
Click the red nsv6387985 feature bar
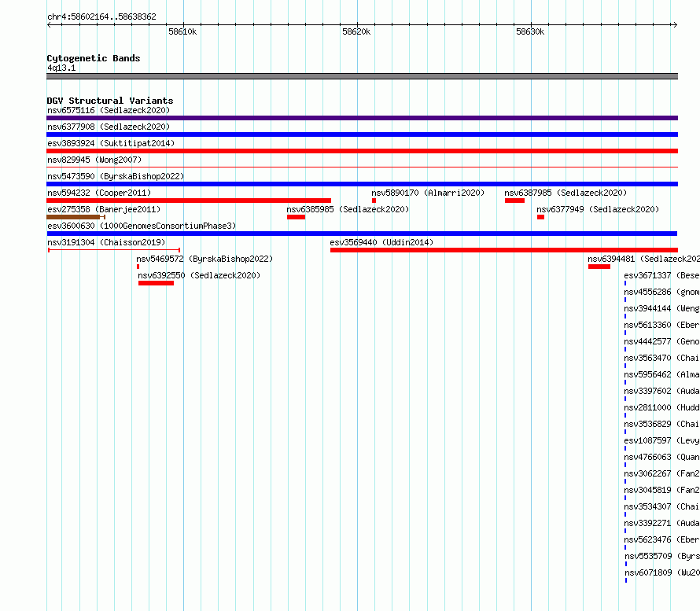514,201
